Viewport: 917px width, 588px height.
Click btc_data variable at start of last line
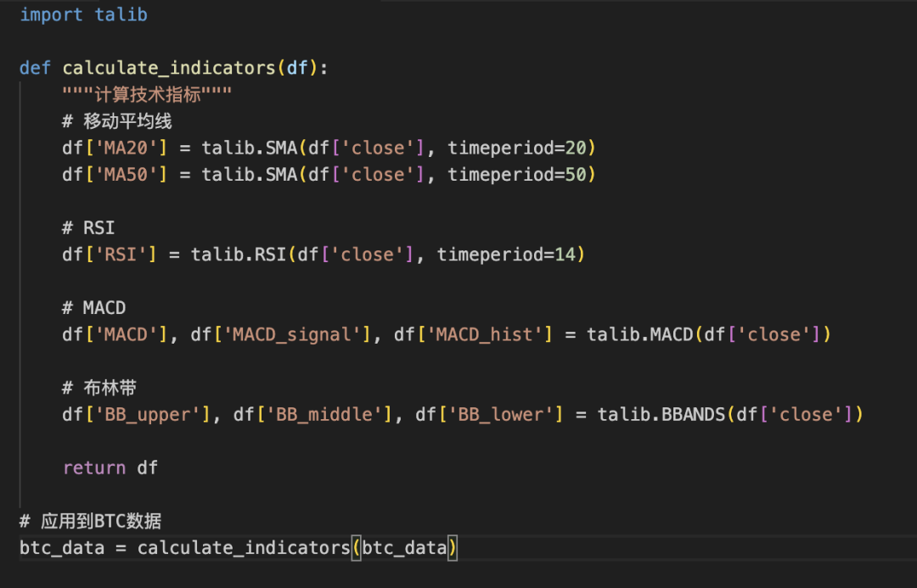point(62,548)
